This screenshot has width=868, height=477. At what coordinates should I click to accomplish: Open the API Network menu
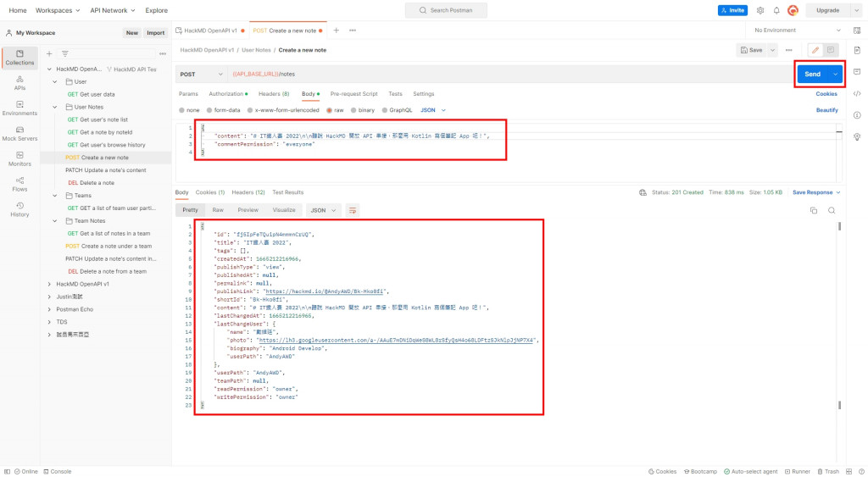coord(113,10)
